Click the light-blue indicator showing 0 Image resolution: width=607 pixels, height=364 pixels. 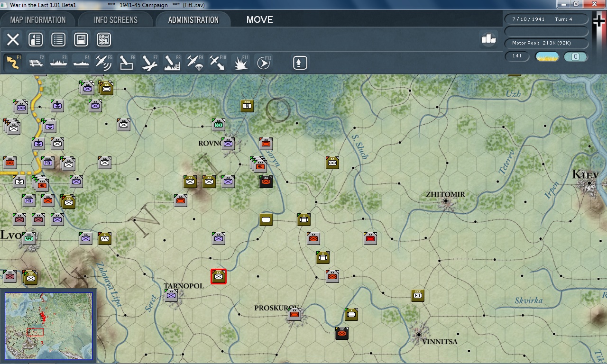[x=576, y=56]
